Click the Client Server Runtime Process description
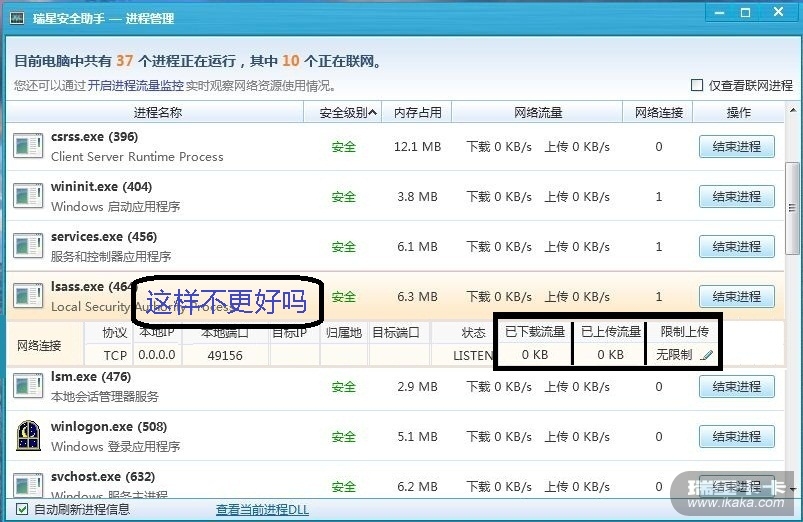The image size is (803, 522). (137, 156)
